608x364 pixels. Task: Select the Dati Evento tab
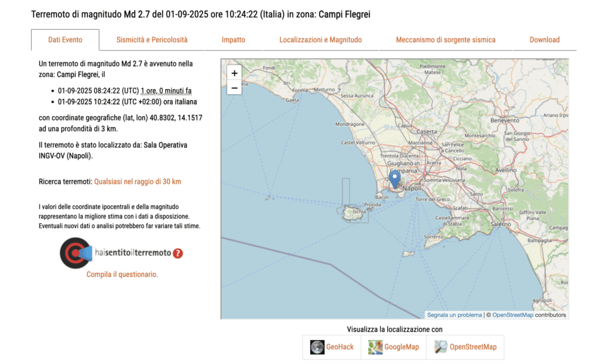point(65,40)
